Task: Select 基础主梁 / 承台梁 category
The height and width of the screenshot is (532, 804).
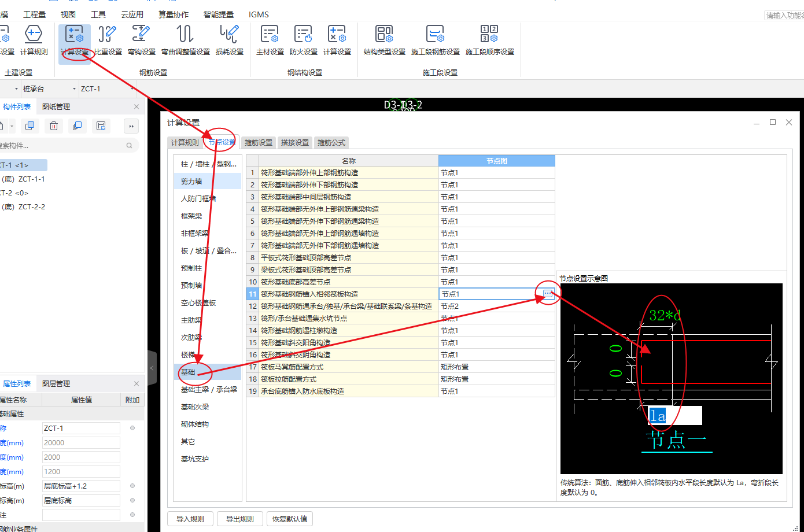Action: pos(208,389)
